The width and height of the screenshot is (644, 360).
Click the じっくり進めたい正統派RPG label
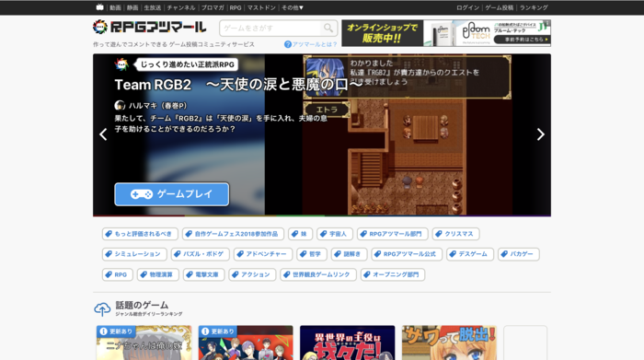click(x=188, y=64)
